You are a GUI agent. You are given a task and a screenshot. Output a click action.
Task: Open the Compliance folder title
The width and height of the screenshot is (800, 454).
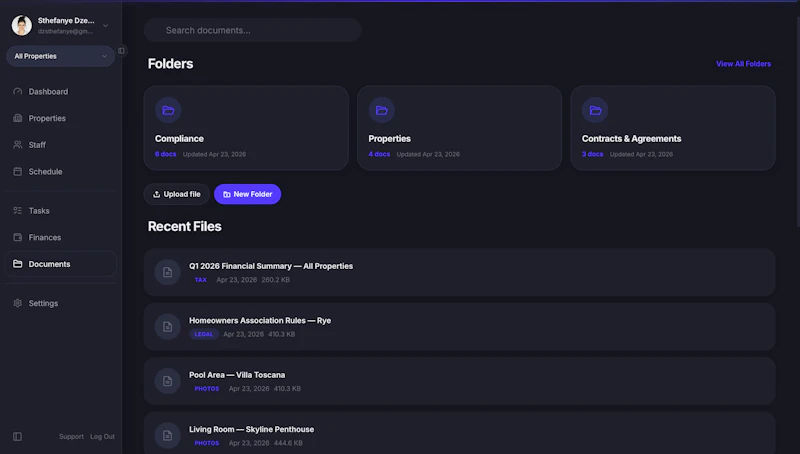click(x=179, y=139)
